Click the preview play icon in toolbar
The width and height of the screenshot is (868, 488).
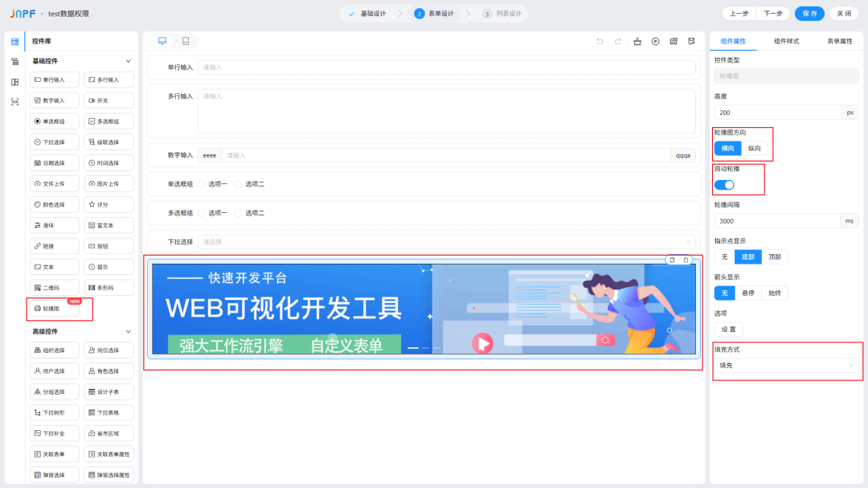pyautogui.click(x=656, y=41)
